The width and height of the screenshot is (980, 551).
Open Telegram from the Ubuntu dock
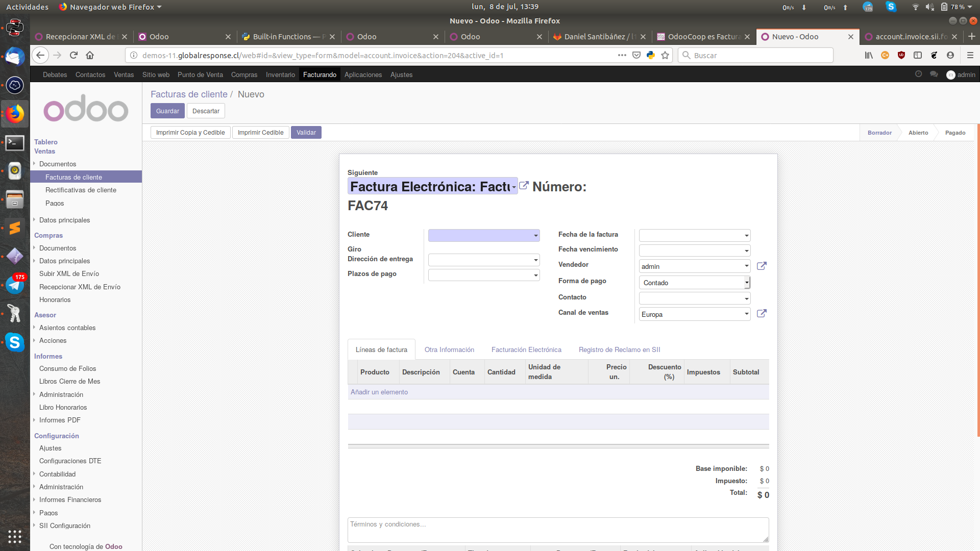click(x=14, y=285)
